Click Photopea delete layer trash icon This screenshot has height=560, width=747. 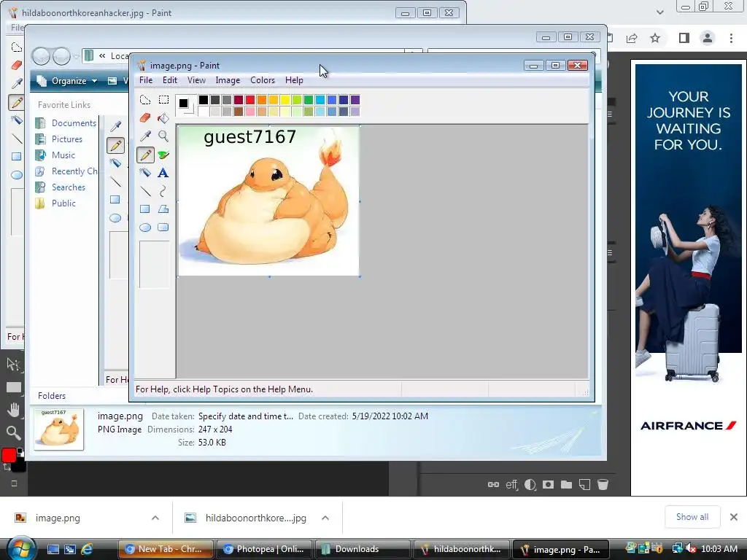tap(603, 485)
